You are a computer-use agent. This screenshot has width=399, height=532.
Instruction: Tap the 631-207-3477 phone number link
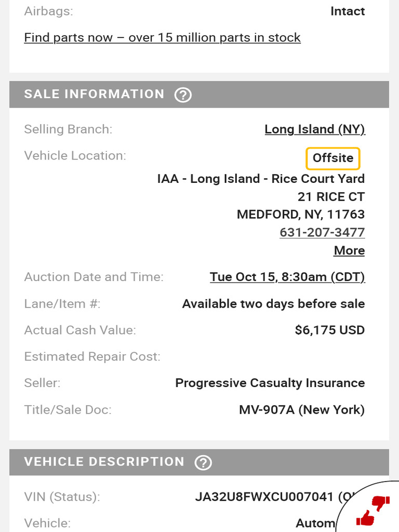[322, 232]
